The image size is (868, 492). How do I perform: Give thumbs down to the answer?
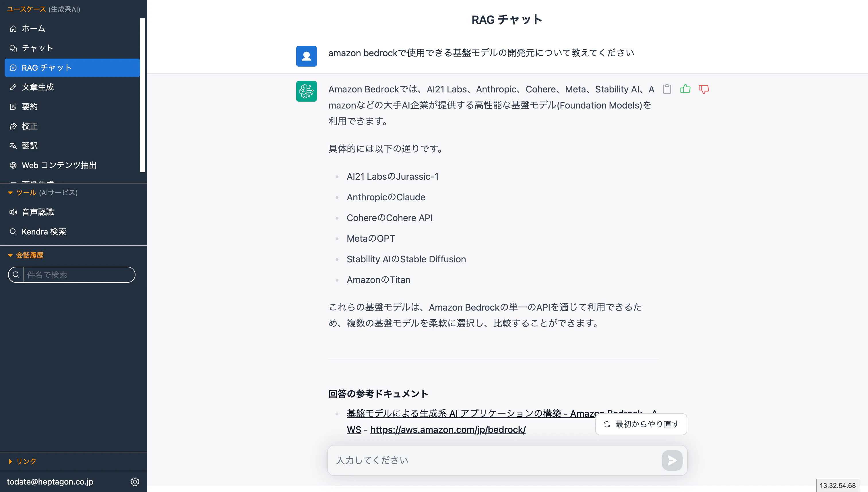(704, 89)
